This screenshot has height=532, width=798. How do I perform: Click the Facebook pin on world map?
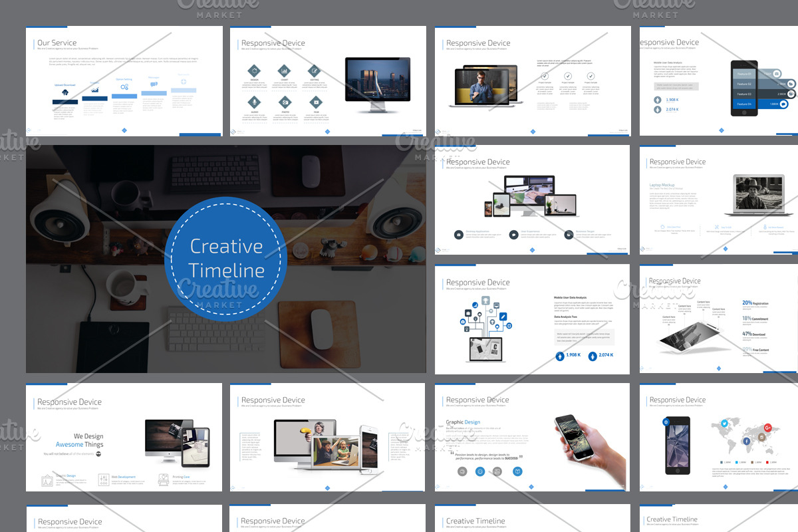(x=746, y=441)
